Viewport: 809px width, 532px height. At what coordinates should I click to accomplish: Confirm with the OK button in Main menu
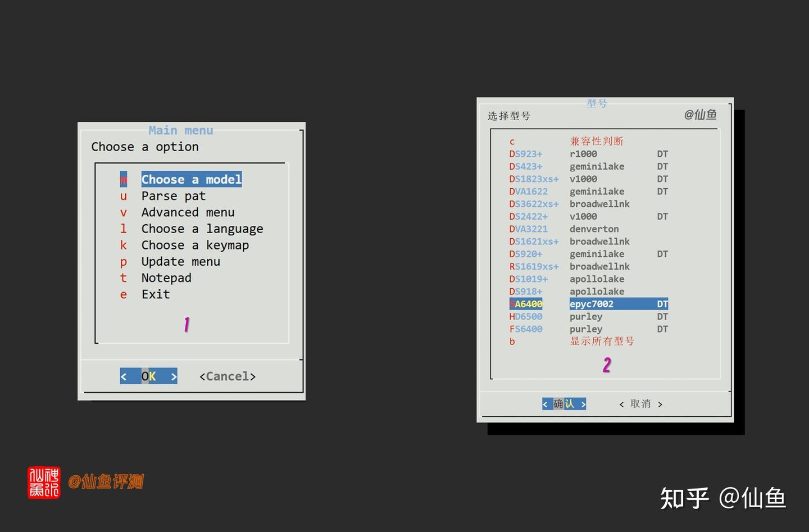coord(148,376)
